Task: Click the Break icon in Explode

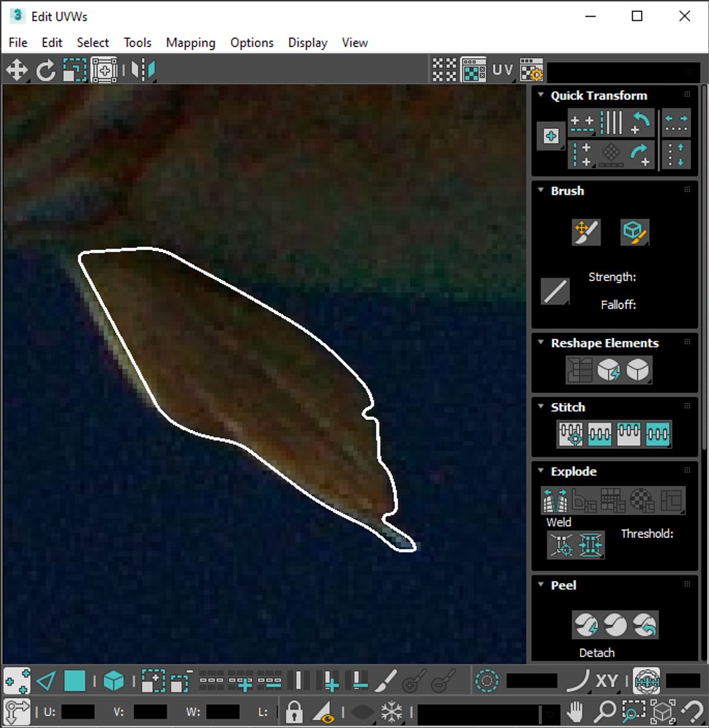Action: [x=555, y=500]
